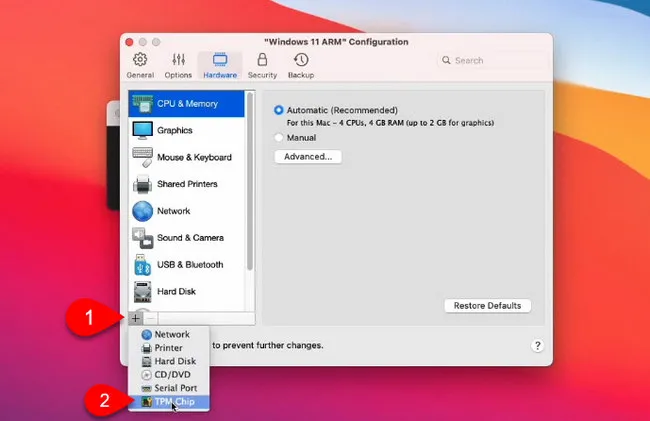Click the Graphics monitor icon
This screenshot has width=650, height=421.
click(142, 130)
